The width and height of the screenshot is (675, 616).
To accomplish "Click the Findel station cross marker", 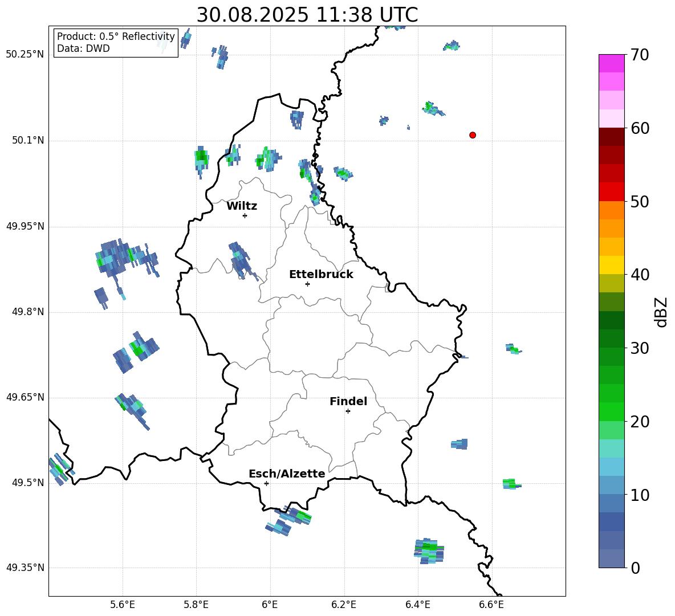I will point(348,411).
